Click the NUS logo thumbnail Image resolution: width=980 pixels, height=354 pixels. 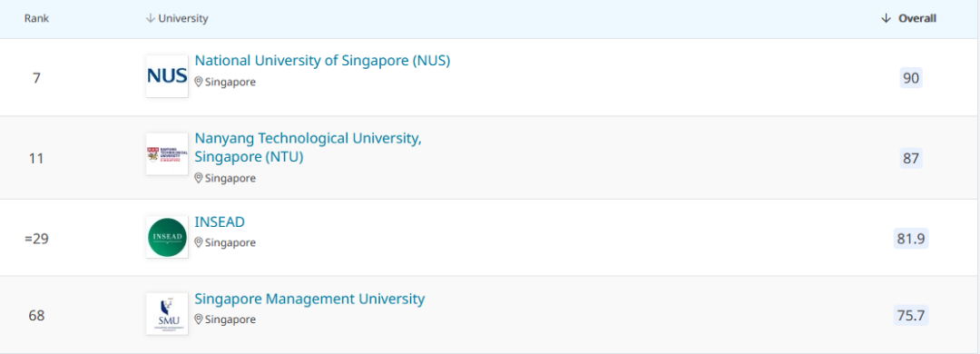pyautogui.click(x=167, y=76)
